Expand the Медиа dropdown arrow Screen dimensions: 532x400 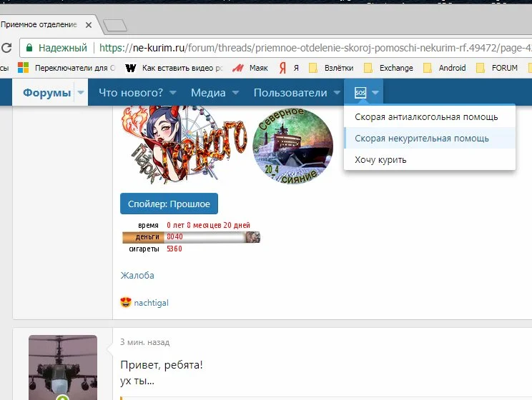click(x=235, y=92)
